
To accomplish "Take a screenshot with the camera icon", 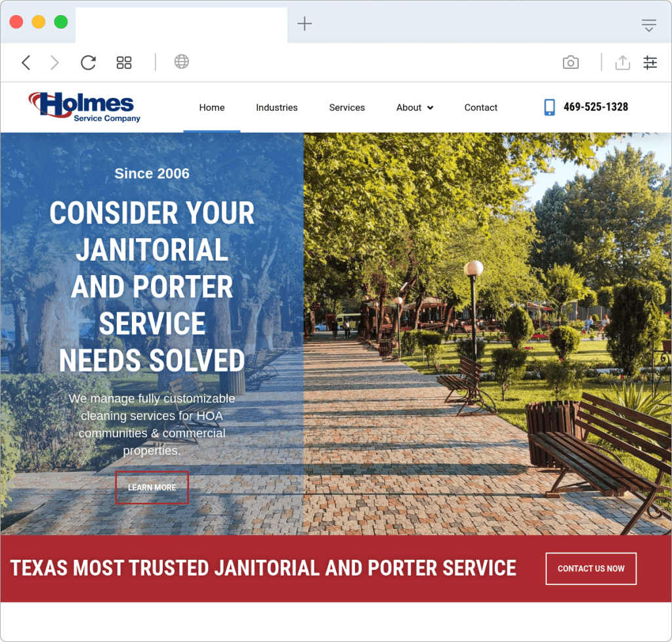I will [570, 62].
